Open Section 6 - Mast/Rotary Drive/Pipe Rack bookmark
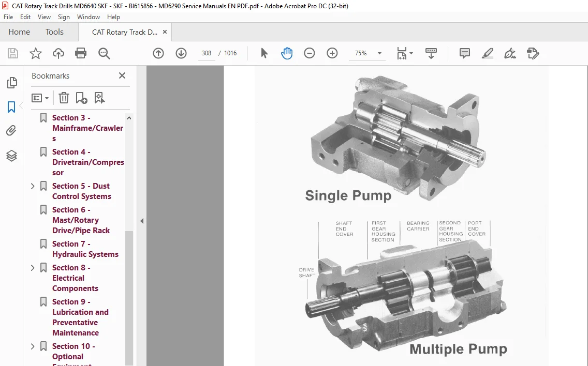The width and height of the screenshot is (588, 366). pos(81,220)
